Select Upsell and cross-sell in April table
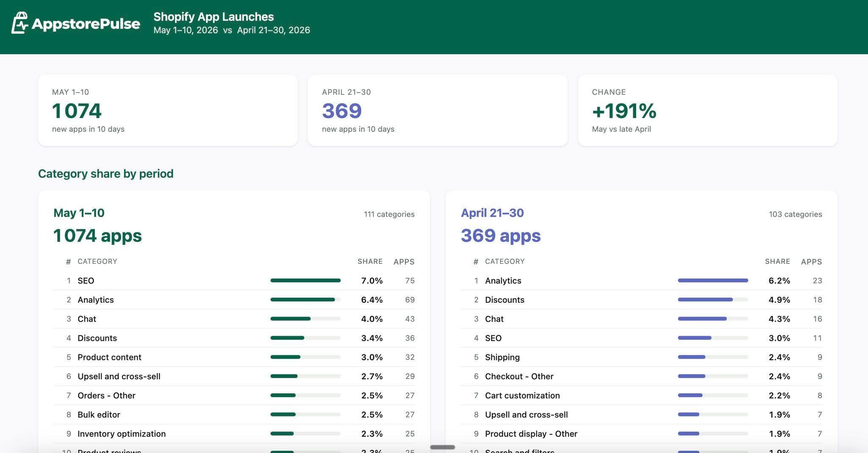 pyautogui.click(x=641, y=414)
